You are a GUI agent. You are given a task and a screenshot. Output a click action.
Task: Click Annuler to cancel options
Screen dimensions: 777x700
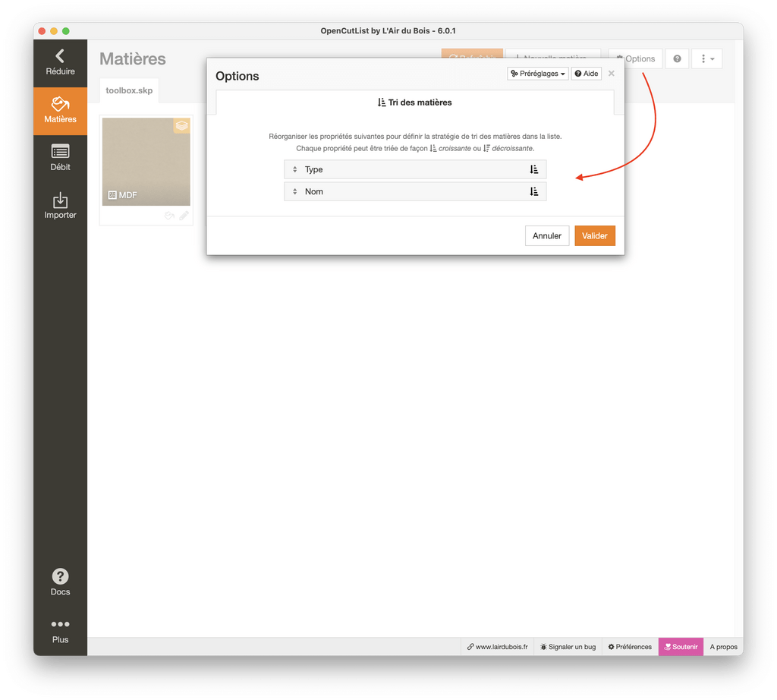pos(547,235)
